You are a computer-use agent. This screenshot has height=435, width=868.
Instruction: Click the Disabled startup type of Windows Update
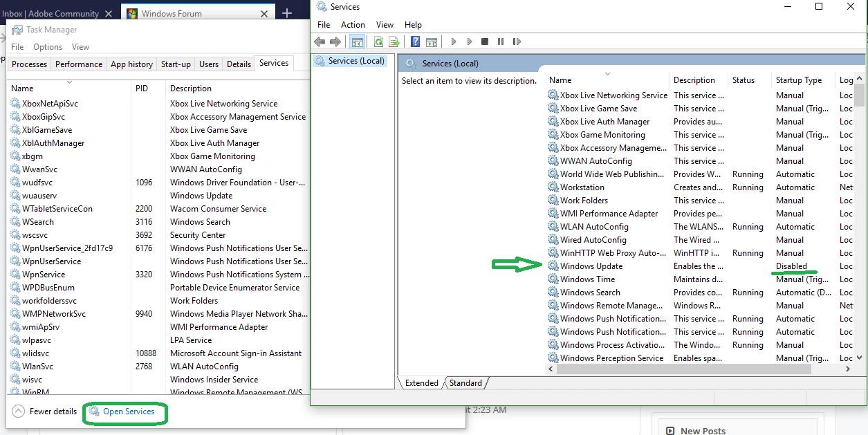coord(791,266)
